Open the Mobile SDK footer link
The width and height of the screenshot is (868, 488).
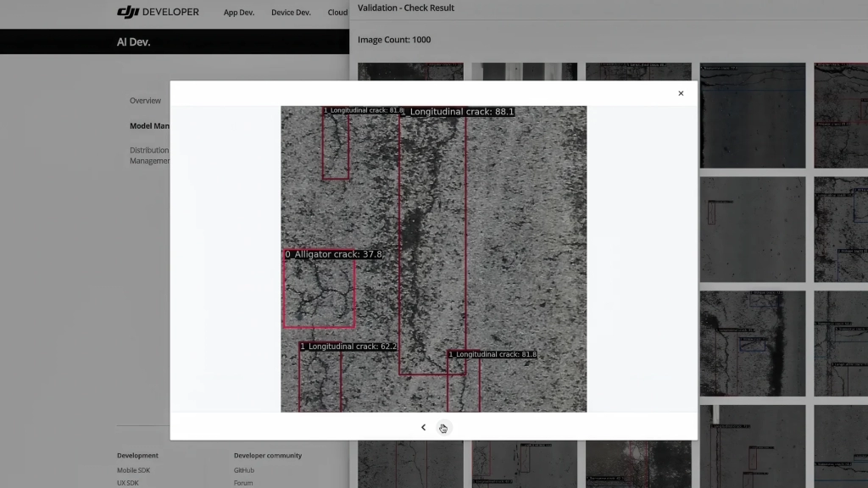(x=134, y=469)
